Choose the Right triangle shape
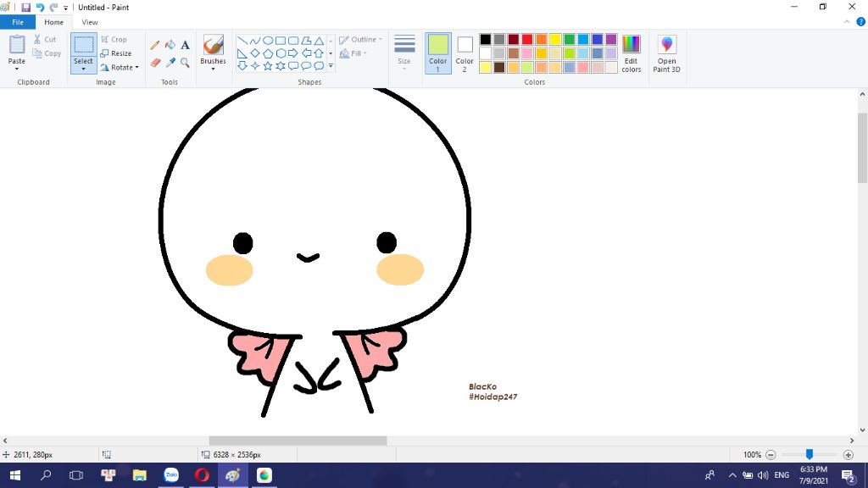 [x=242, y=53]
